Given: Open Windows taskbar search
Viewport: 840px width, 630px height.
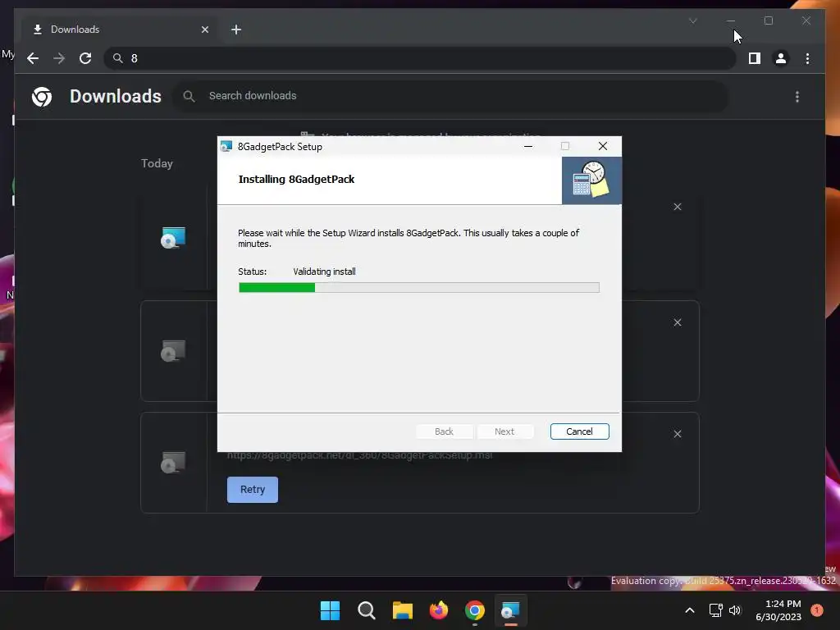Looking at the screenshot, I should (367, 610).
